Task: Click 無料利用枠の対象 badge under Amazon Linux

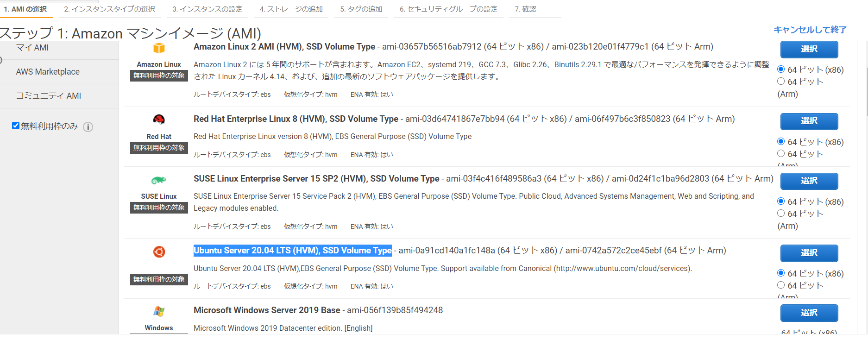Action: tap(159, 76)
